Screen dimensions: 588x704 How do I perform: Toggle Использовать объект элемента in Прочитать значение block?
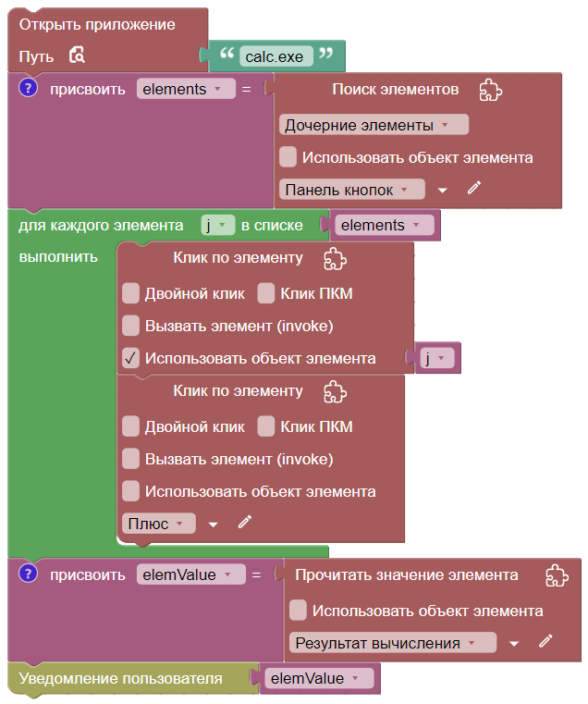(298, 611)
